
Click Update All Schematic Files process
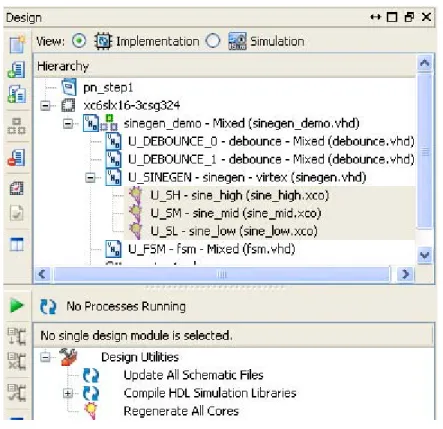pos(193,375)
